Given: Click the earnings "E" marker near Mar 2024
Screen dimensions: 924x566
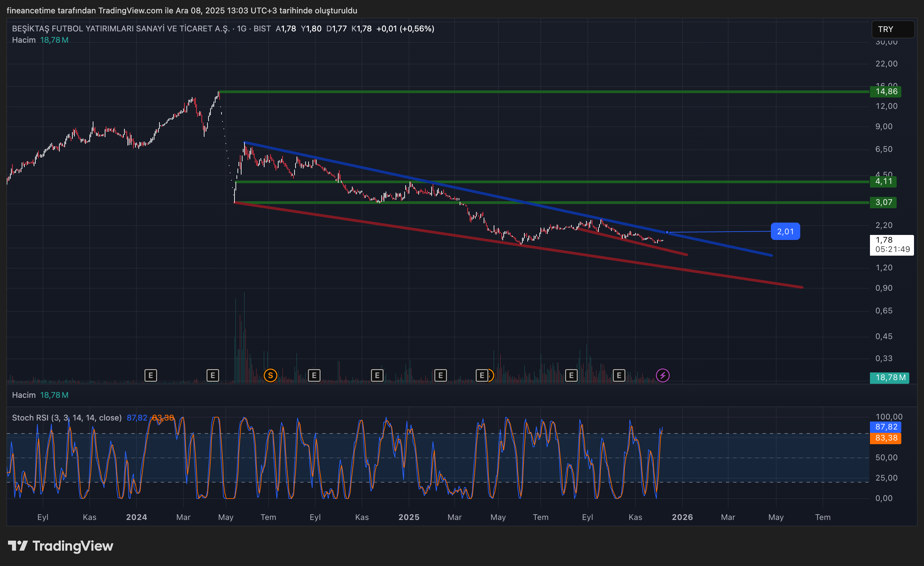Looking at the screenshot, I should (151, 375).
